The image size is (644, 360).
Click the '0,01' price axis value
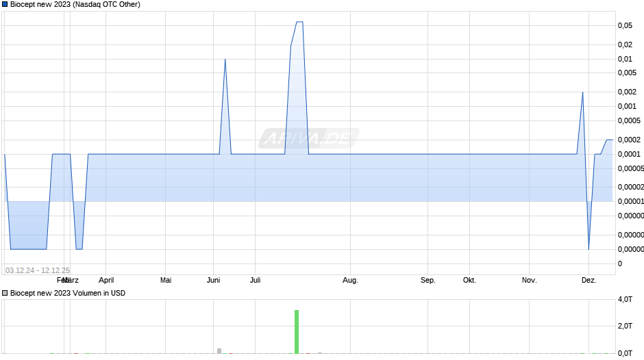click(x=625, y=59)
